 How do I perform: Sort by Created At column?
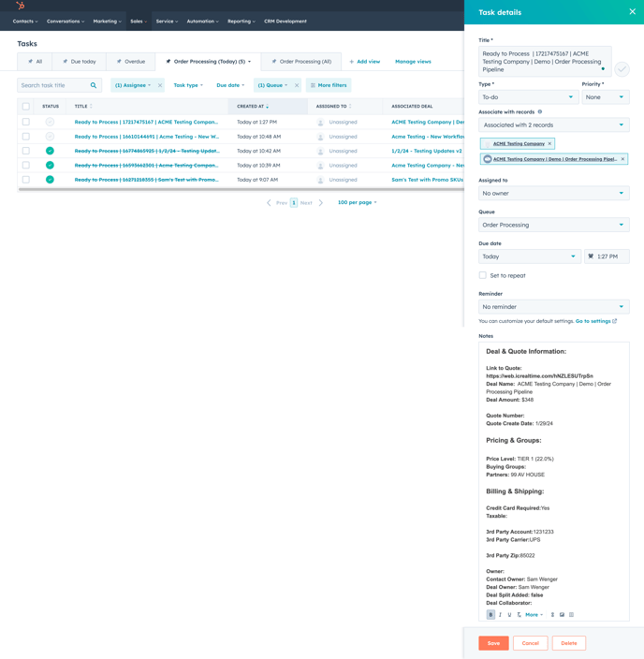tap(268, 107)
